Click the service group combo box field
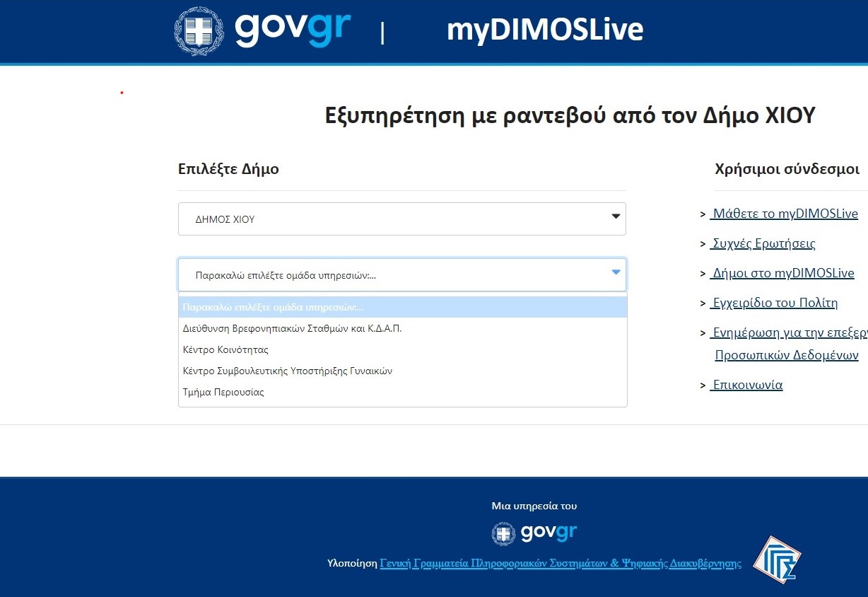This screenshot has height=597, width=868. (x=402, y=274)
